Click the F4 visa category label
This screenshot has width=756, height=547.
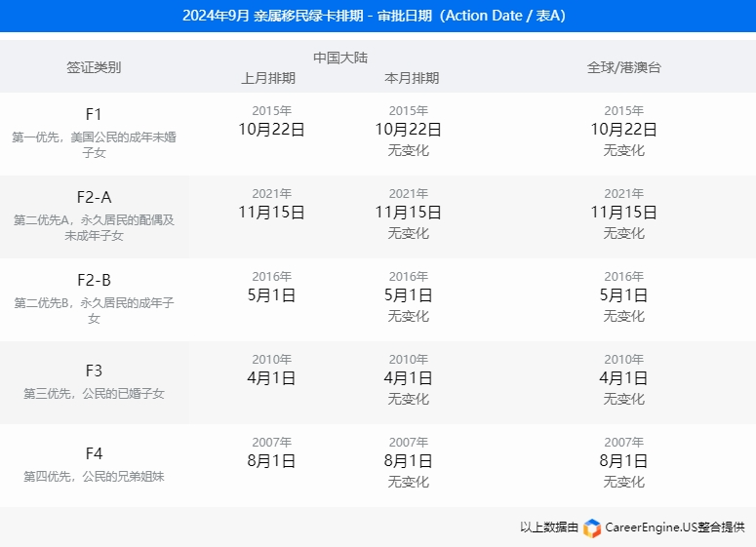tap(94, 453)
